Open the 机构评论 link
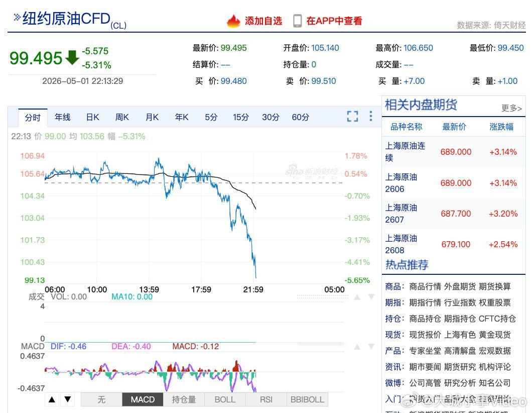This screenshot has height=413, width=532. point(495,367)
